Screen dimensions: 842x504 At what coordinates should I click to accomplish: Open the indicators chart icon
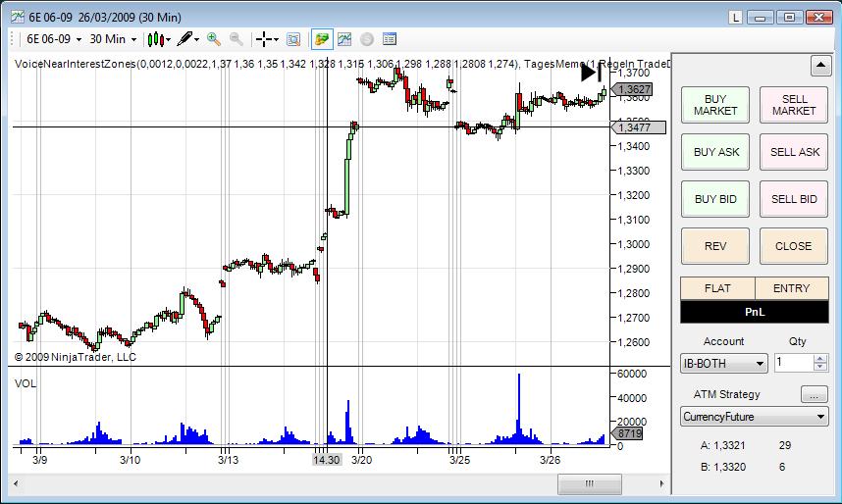pos(344,39)
